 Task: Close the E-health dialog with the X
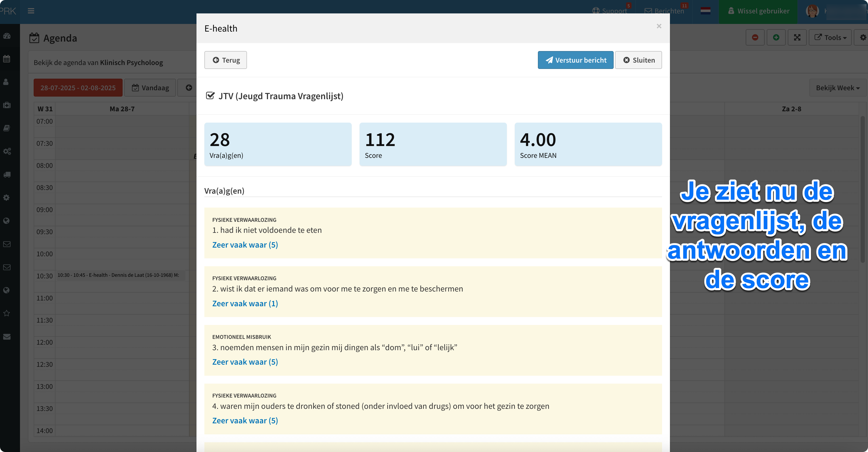tap(659, 26)
